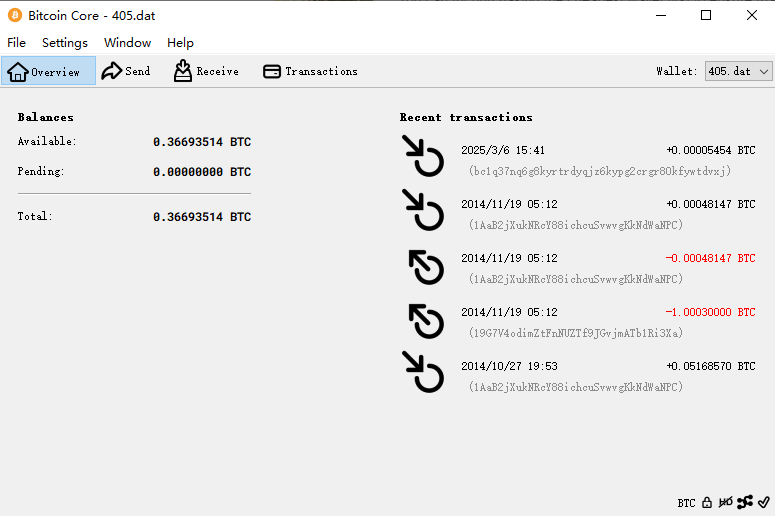Click the blockchain sync checkmark icon
Viewport: 775px width, 516px height.
click(763, 502)
